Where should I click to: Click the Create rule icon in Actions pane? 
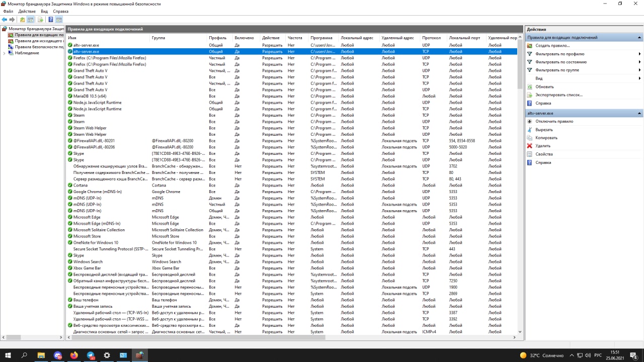[x=530, y=46]
